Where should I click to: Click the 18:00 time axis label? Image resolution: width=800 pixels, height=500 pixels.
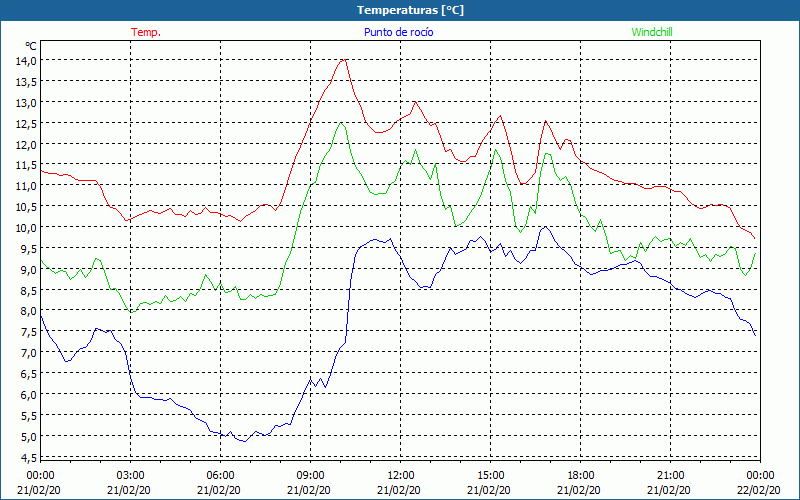coord(581,476)
